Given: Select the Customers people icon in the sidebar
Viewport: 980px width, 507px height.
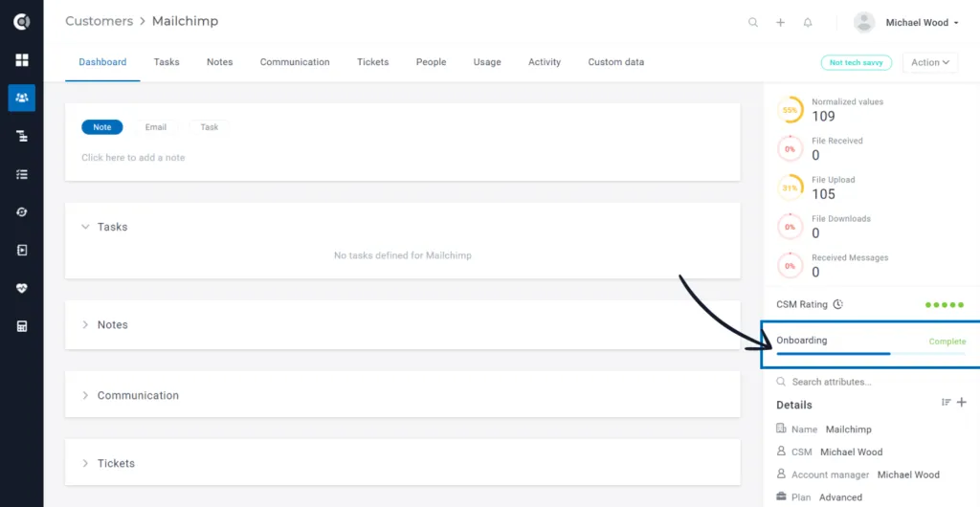Looking at the screenshot, I should pos(22,98).
